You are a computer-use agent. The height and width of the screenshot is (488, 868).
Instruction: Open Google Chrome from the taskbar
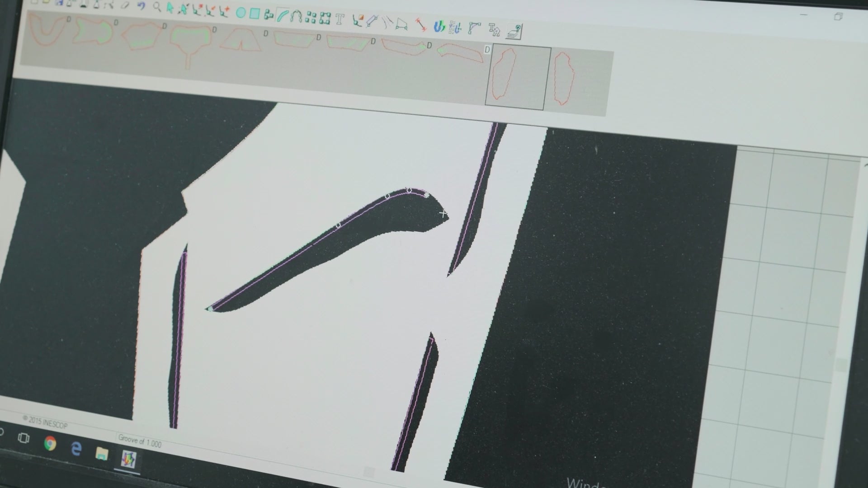[x=50, y=443]
